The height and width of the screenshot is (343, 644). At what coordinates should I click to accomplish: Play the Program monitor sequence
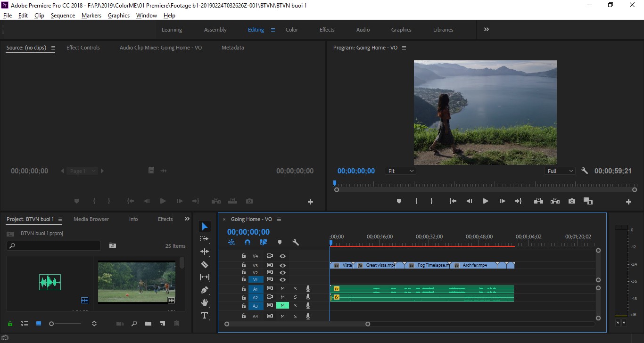(485, 201)
